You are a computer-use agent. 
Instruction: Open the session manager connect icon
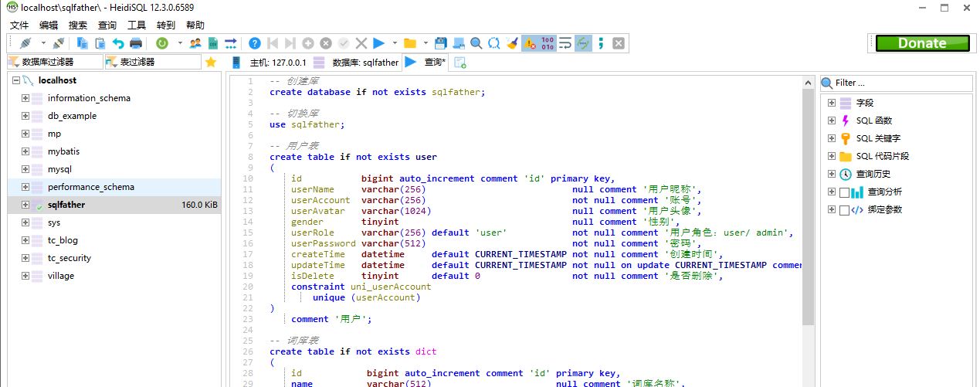click(x=25, y=43)
